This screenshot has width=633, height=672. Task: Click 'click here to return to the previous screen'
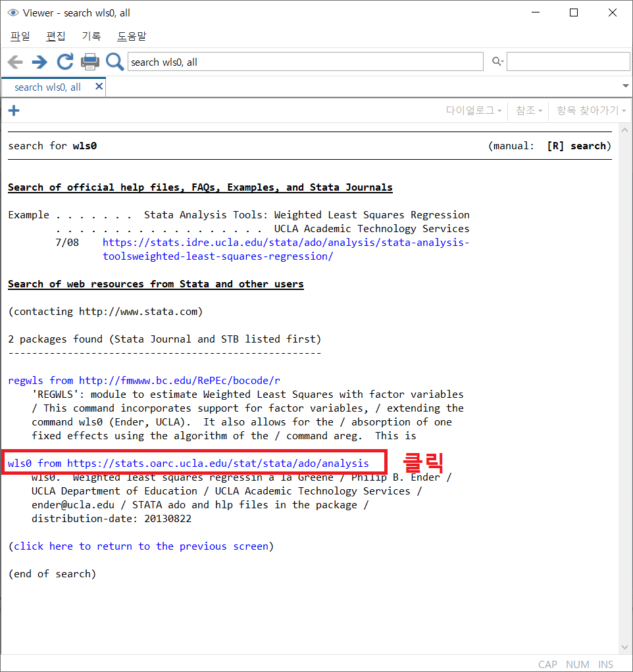pos(141,546)
